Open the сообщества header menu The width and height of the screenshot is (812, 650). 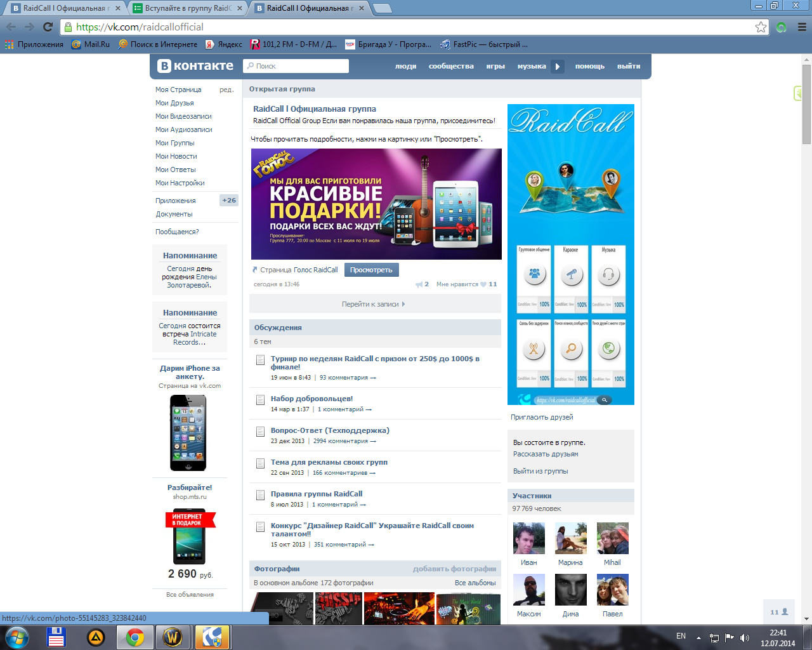[x=451, y=66]
